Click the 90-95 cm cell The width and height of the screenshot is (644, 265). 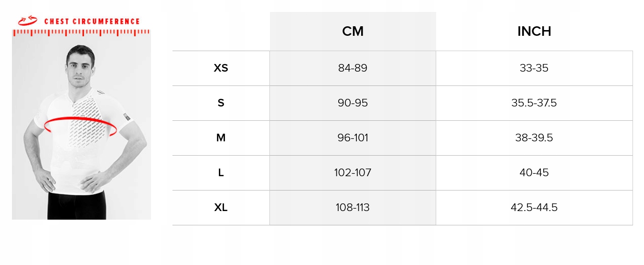click(353, 103)
